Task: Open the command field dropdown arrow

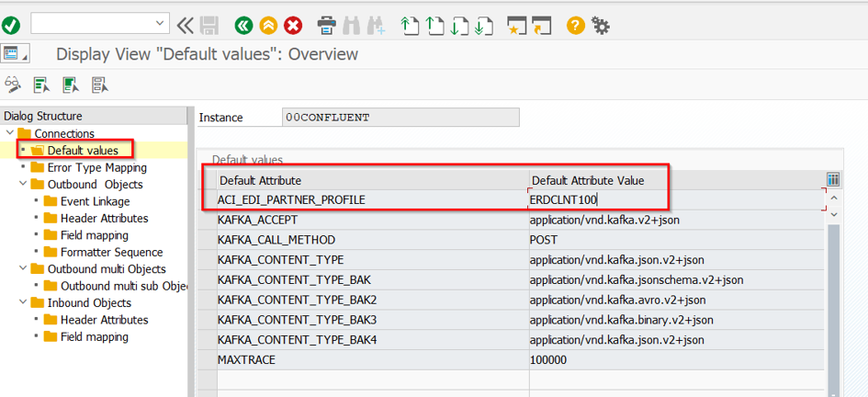Action: [x=161, y=23]
